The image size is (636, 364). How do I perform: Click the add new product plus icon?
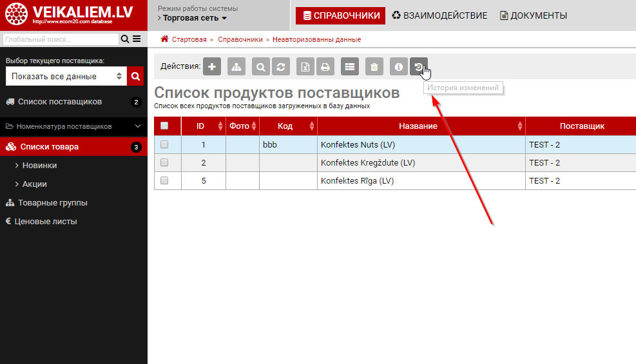tap(213, 66)
